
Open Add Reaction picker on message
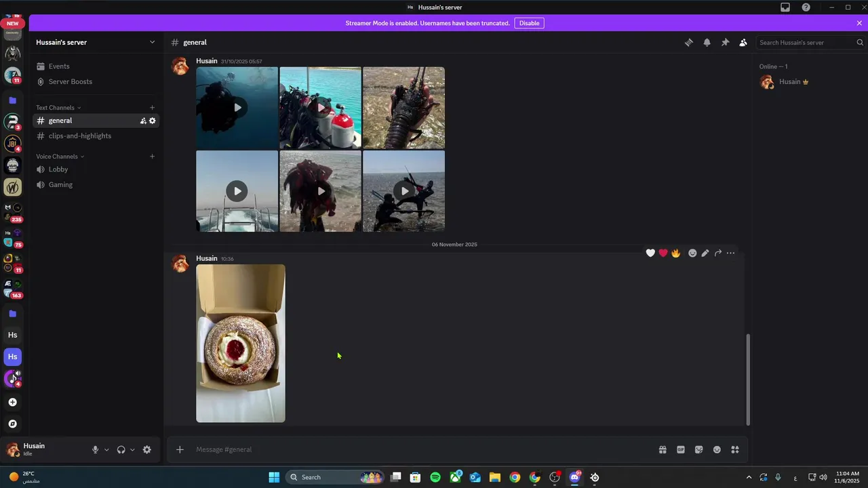pos(692,253)
